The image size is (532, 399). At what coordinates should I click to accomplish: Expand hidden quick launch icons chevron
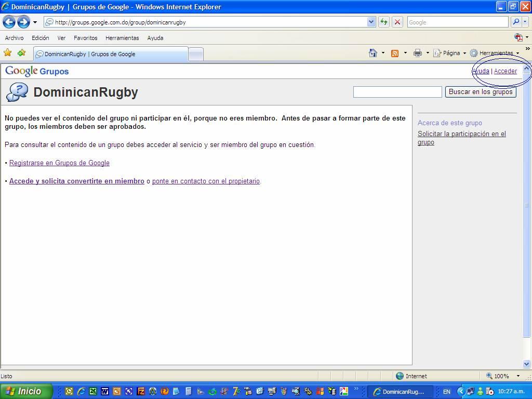(x=356, y=389)
